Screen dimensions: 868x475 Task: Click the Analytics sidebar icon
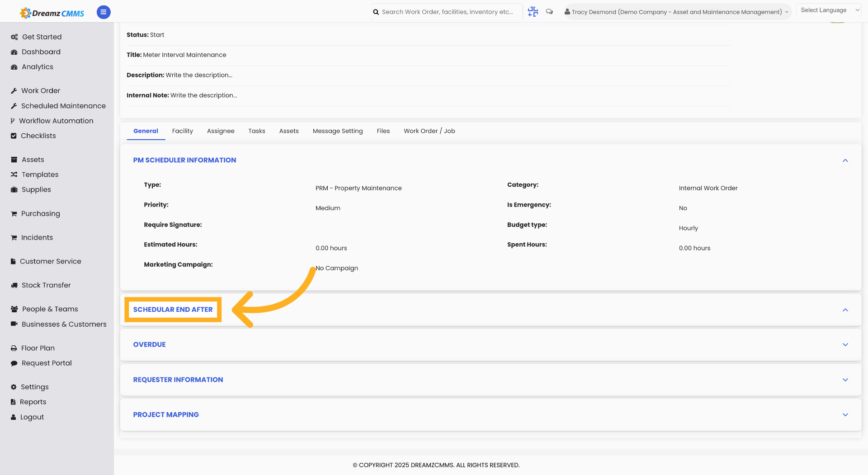[14, 67]
